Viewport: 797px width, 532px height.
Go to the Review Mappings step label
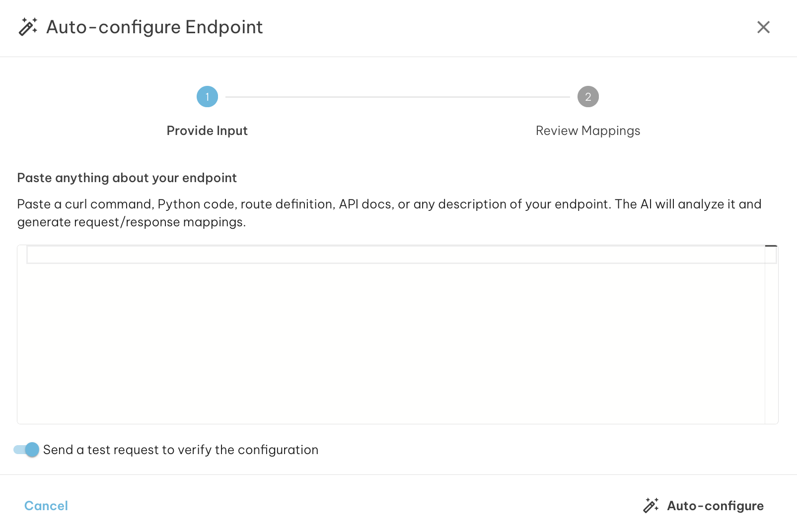pyautogui.click(x=588, y=131)
